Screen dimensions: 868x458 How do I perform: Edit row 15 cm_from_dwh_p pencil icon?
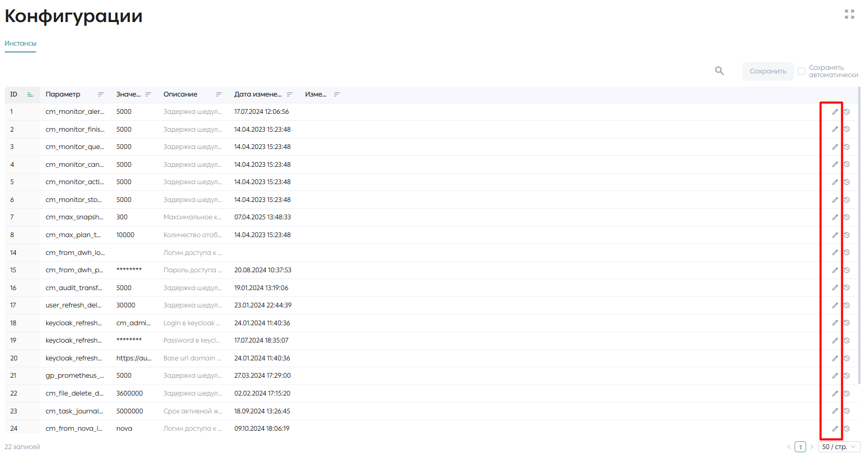(835, 270)
